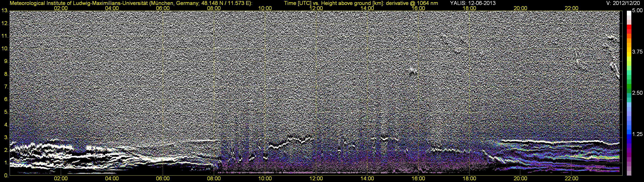Click the 2. height axis label
The width and height of the screenshot is (644, 182).
6,150
